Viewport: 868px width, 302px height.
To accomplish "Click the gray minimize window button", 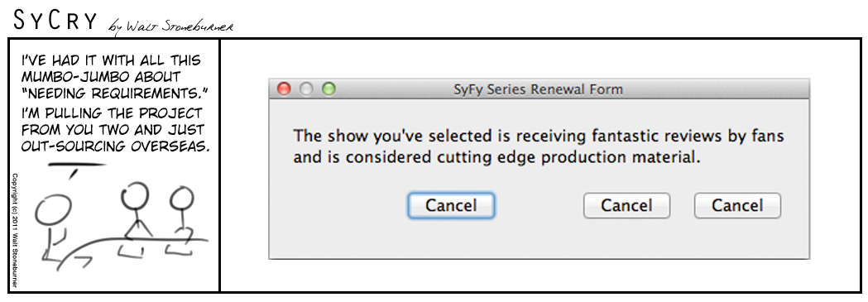I will pyautogui.click(x=306, y=89).
